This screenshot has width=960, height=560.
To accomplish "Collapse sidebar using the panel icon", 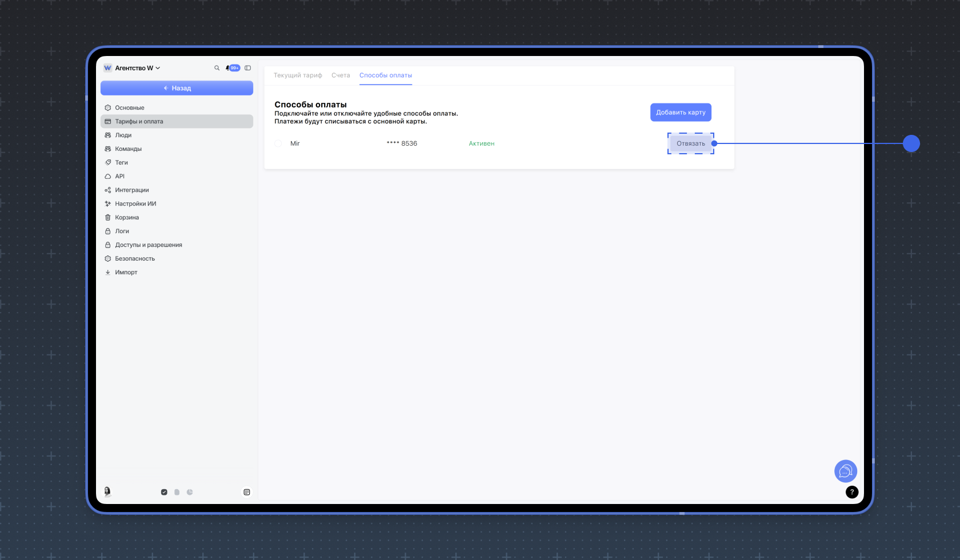I will pos(248,68).
